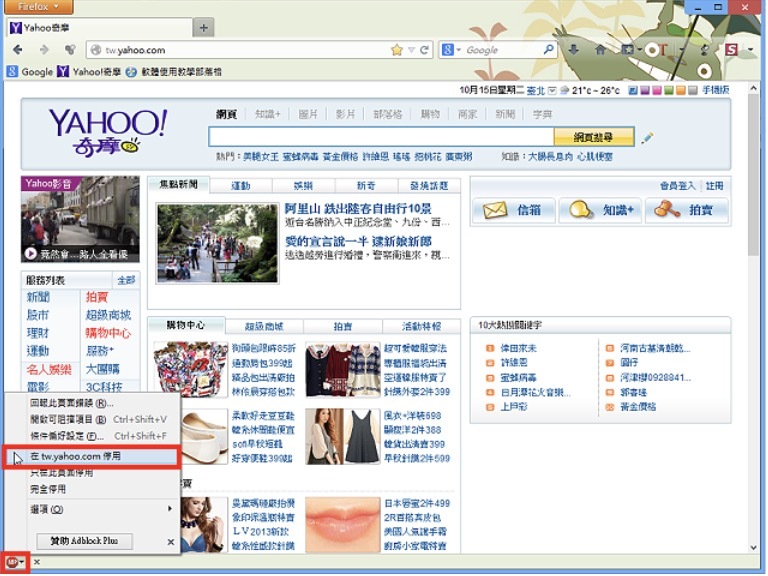Click the red T toolbar addon icon

[x=663, y=49]
